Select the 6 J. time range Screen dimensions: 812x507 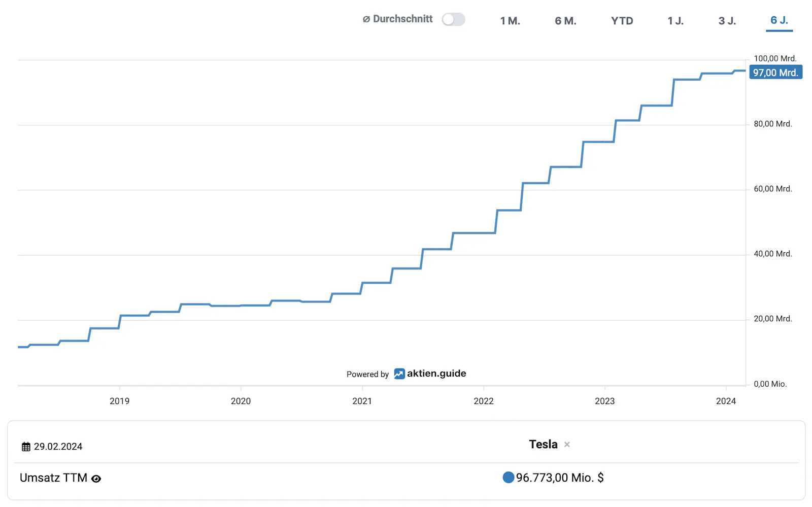[779, 20]
